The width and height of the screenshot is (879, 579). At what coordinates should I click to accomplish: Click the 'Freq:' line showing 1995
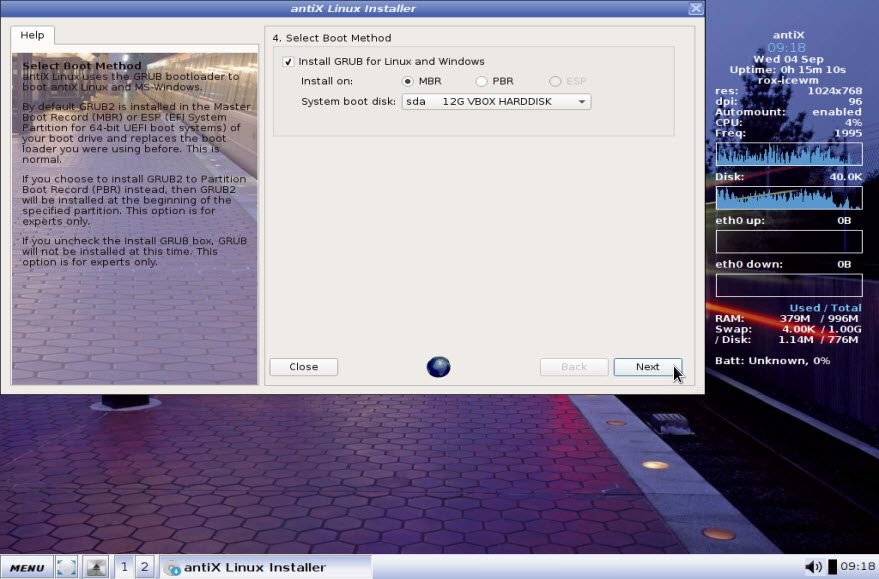coord(789,133)
